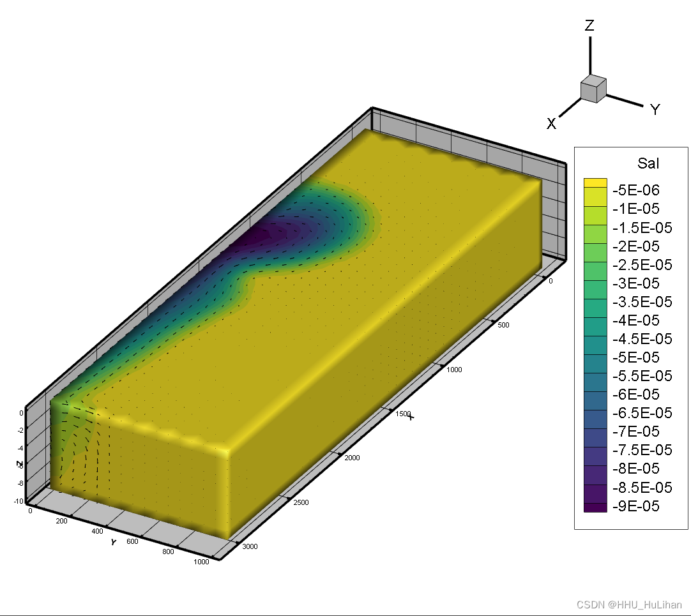Image resolution: width=691 pixels, height=616 pixels.
Task: Select the Z label on orientation axes
Action: pos(589,26)
